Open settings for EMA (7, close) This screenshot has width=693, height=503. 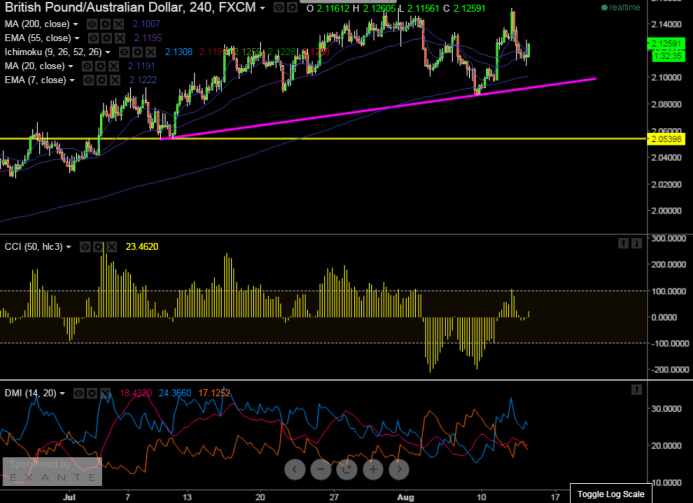coord(102,80)
